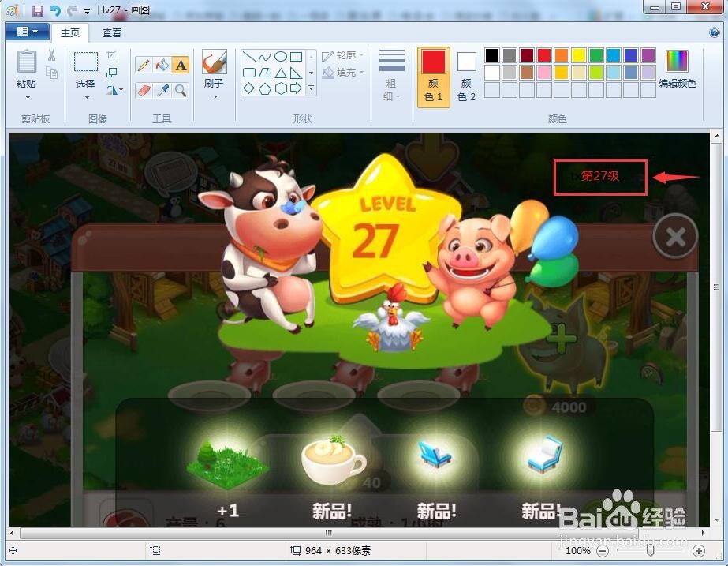Choose the orange color swatch
Image resolution: width=728 pixels, height=566 pixels.
point(561,55)
